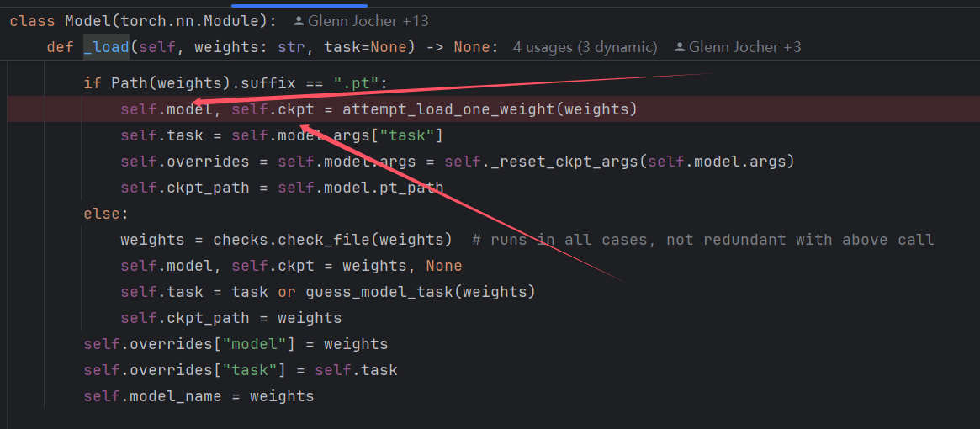
Task: Click the Model class name in the header
Action: pyautogui.click(x=88, y=21)
